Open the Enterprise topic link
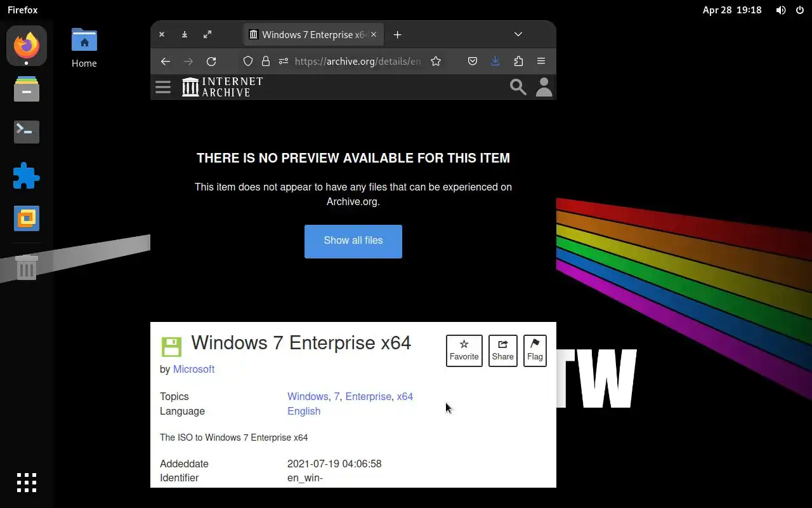812x508 pixels. 368,396
